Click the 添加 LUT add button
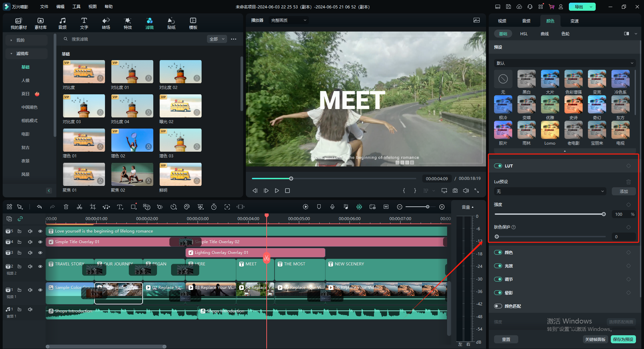The image size is (644, 349). point(624,191)
